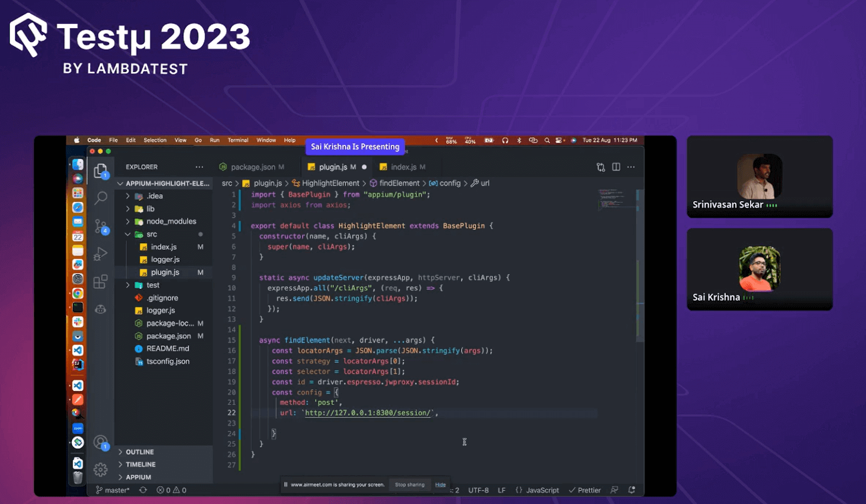
Task: Open Spotlight search in the menu bar
Action: [x=547, y=140]
